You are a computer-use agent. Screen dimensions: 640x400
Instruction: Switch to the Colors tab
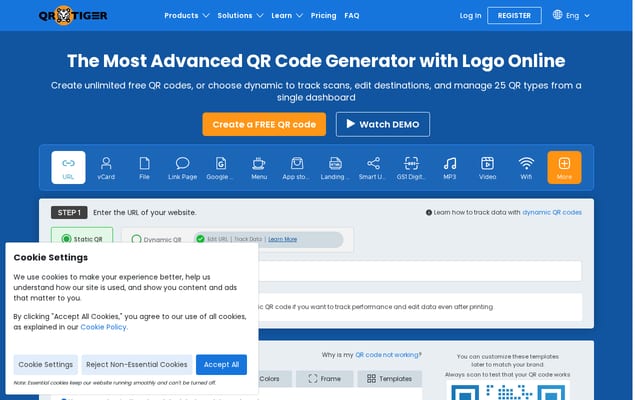pos(274,378)
